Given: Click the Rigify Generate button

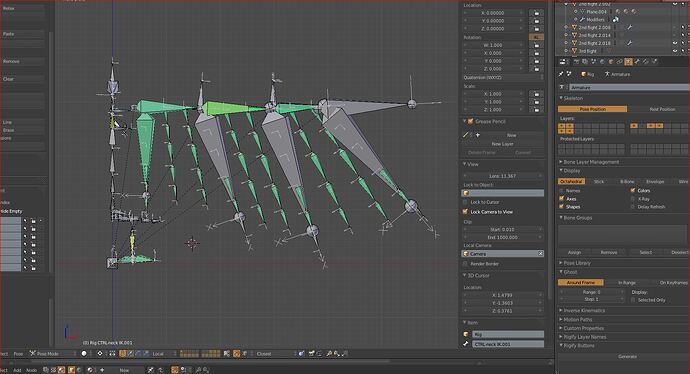Looking at the screenshot, I should [x=628, y=357].
